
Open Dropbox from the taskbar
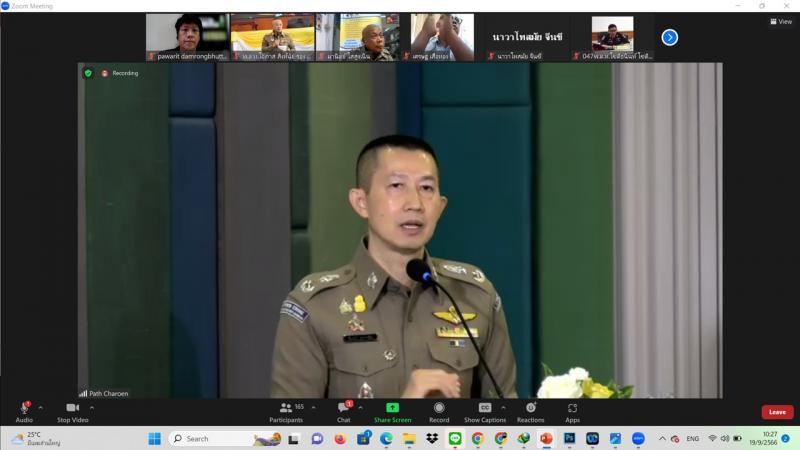432,438
